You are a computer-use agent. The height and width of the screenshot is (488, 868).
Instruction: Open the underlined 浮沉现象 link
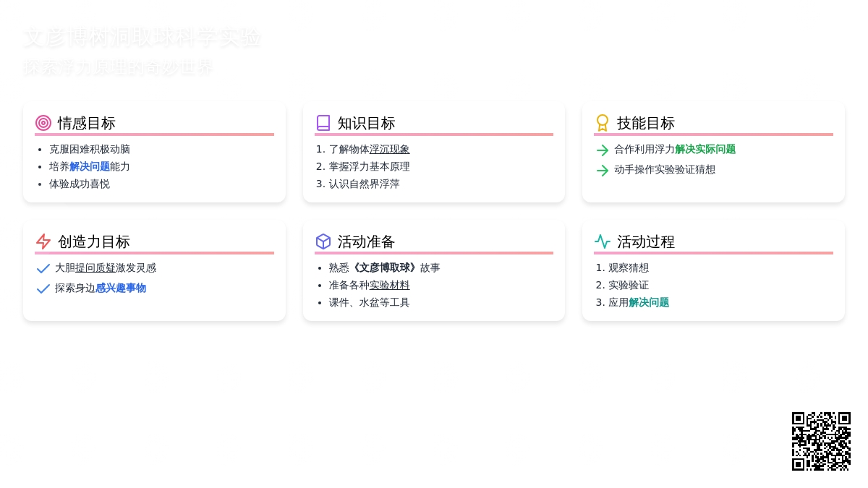coord(390,150)
